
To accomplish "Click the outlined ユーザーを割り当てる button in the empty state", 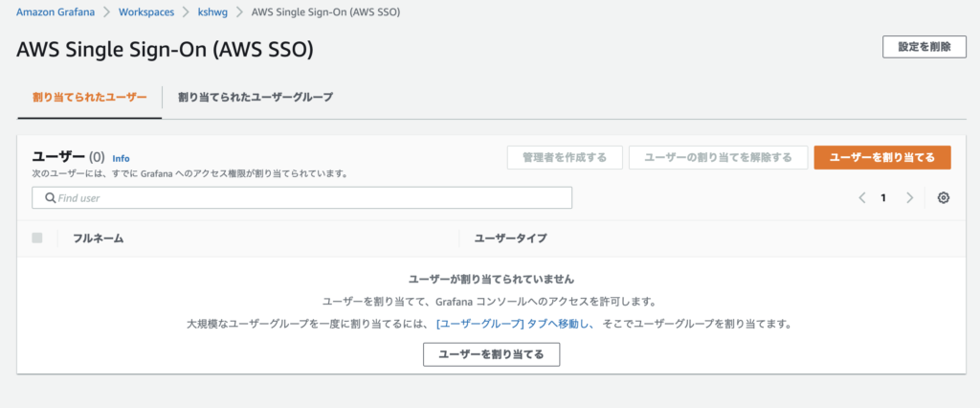I will coord(491,354).
